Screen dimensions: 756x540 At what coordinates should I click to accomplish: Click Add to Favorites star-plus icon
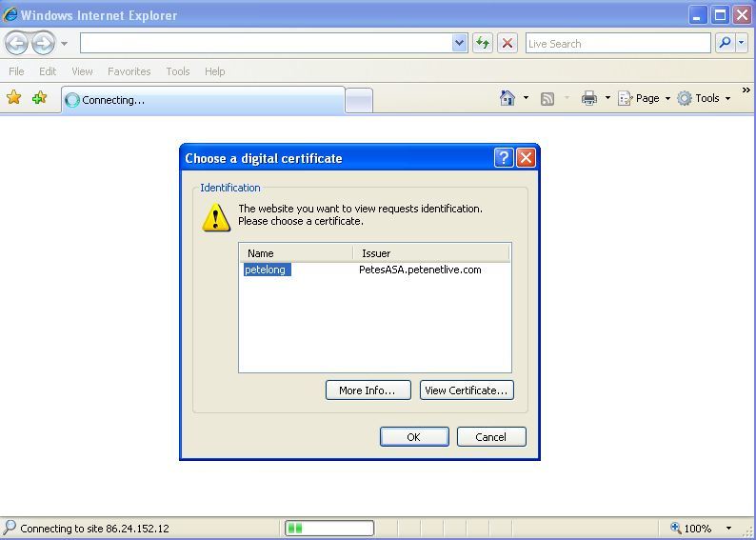[x=39, y=98]
